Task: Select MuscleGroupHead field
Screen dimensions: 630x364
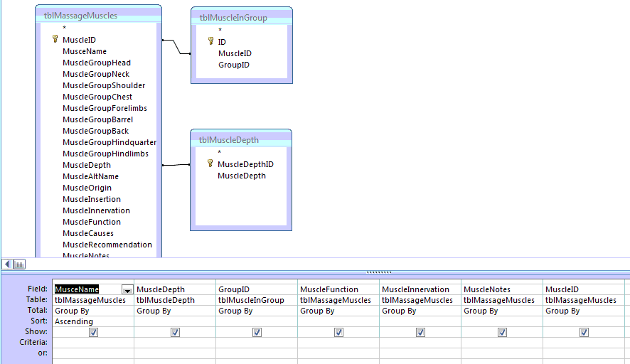Action: click(97, 63)
